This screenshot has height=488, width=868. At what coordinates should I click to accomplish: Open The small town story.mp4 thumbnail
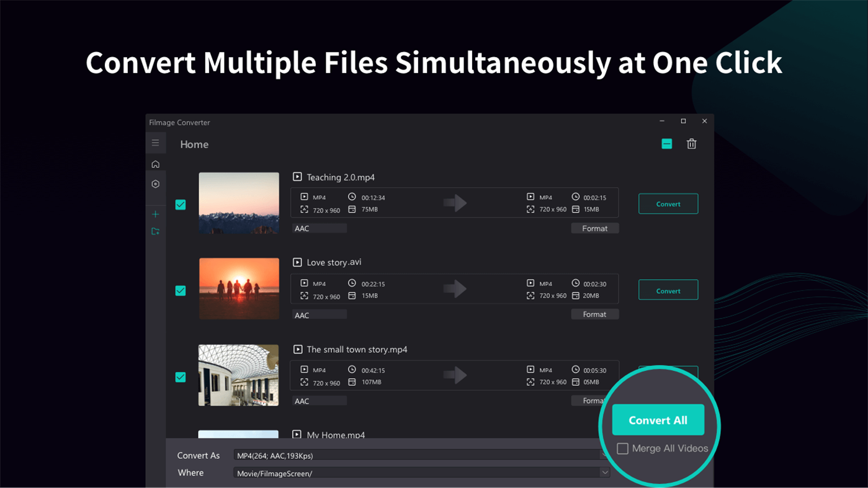239,375
